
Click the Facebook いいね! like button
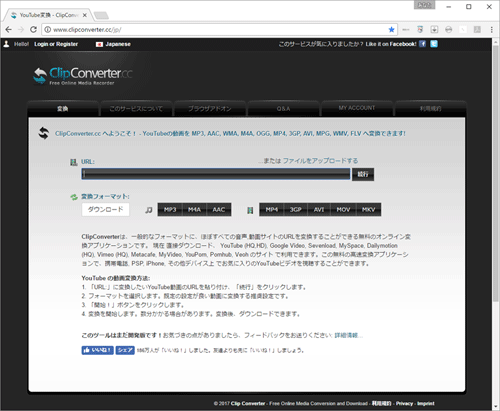[x=97, y=350]
